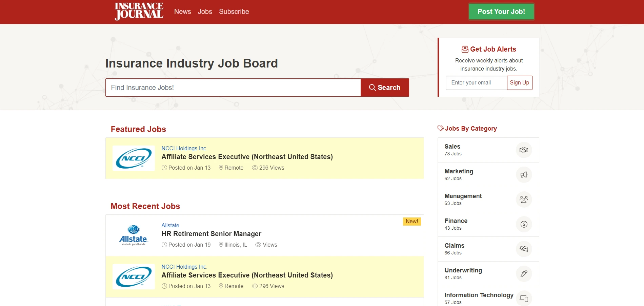Screen dimensions: 644x306
Task: Open NCCI Holdings Inc. link in Featured Jobs
Action: (184, 148)
